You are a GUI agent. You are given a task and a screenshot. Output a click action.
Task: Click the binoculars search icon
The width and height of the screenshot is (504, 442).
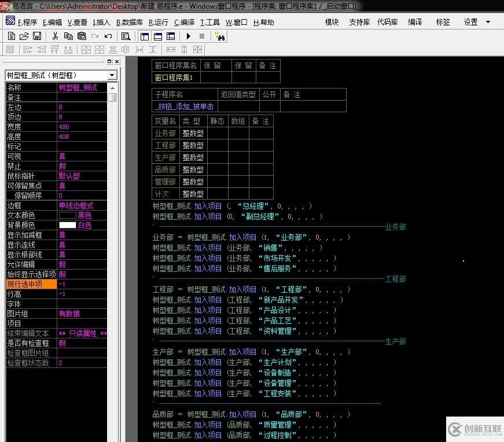coord(219,36)
